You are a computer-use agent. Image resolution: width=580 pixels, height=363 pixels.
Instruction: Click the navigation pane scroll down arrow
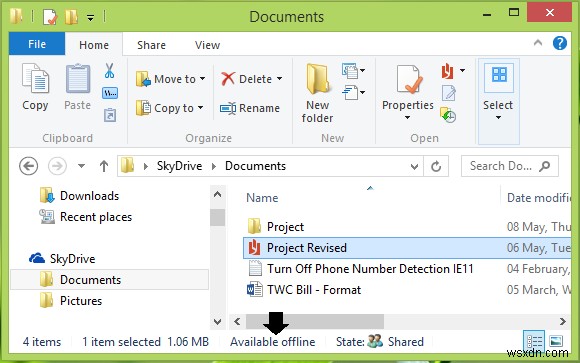(x=218, y=322)
